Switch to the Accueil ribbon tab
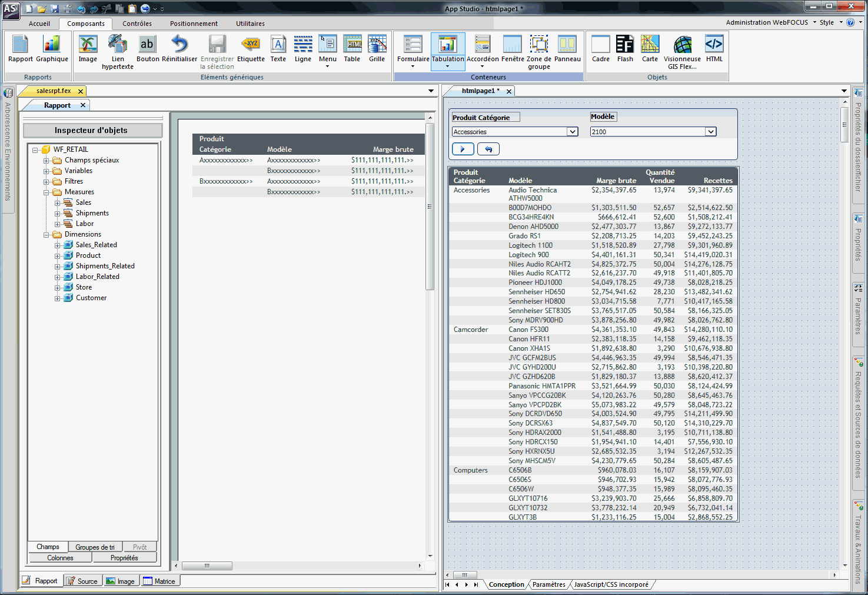This screenshot has width=868, height=595. (x=39, y=24)
